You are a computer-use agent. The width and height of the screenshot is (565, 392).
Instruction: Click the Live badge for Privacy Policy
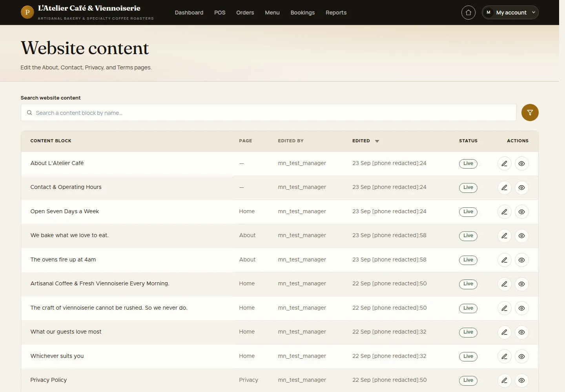coord(468,380)
